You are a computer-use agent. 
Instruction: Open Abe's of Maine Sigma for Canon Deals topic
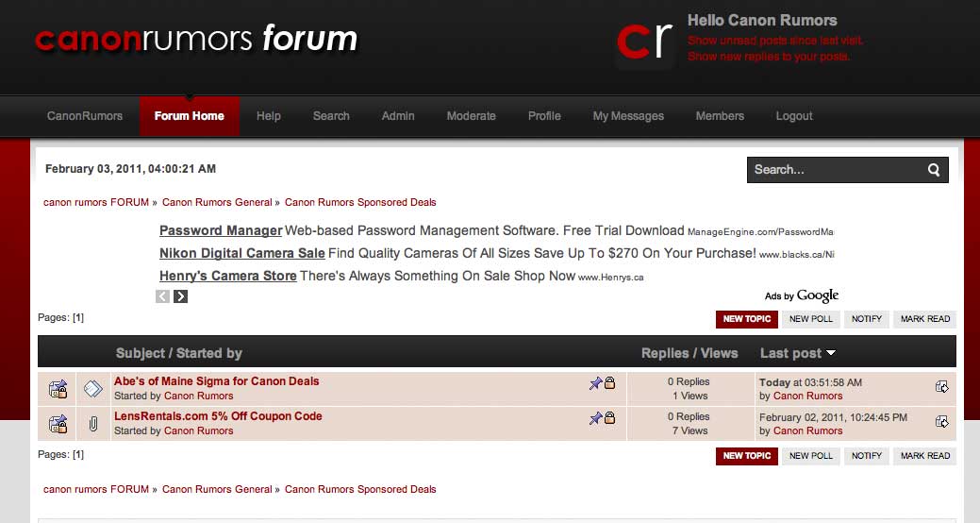click(216, 381)
